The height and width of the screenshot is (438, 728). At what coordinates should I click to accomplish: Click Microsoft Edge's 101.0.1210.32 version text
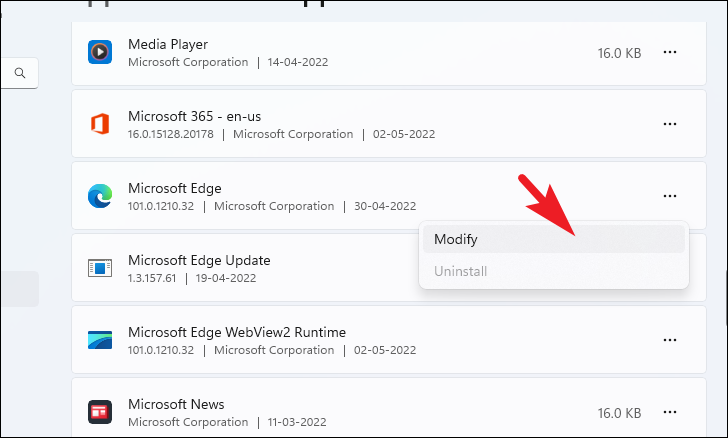point(161,206)
